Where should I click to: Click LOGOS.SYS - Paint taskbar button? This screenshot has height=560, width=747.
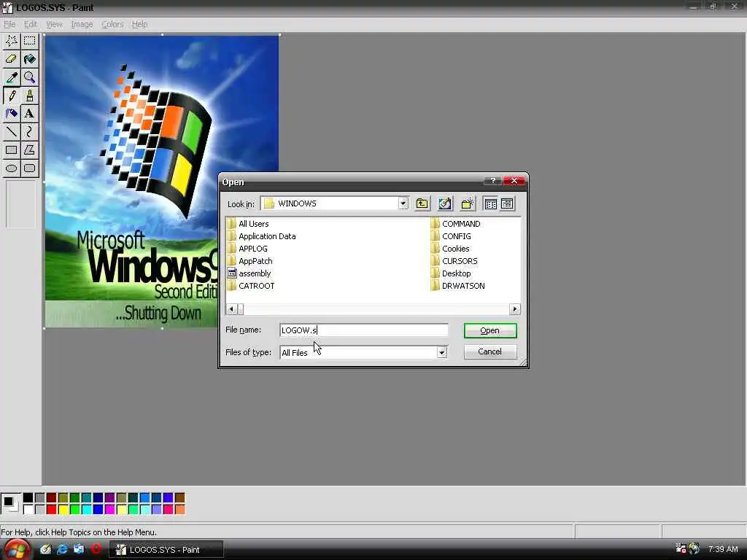click(166, 550)
